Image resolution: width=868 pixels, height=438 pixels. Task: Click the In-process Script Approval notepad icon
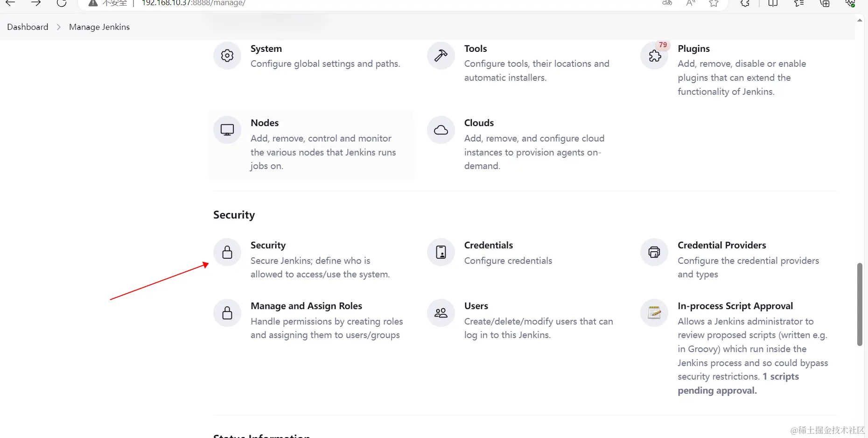point(654,313)
